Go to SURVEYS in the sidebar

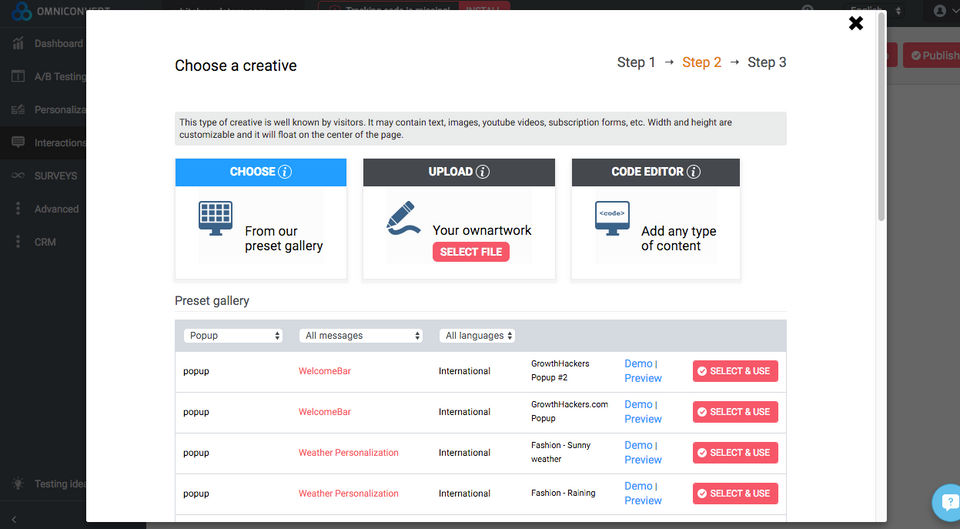55,176
